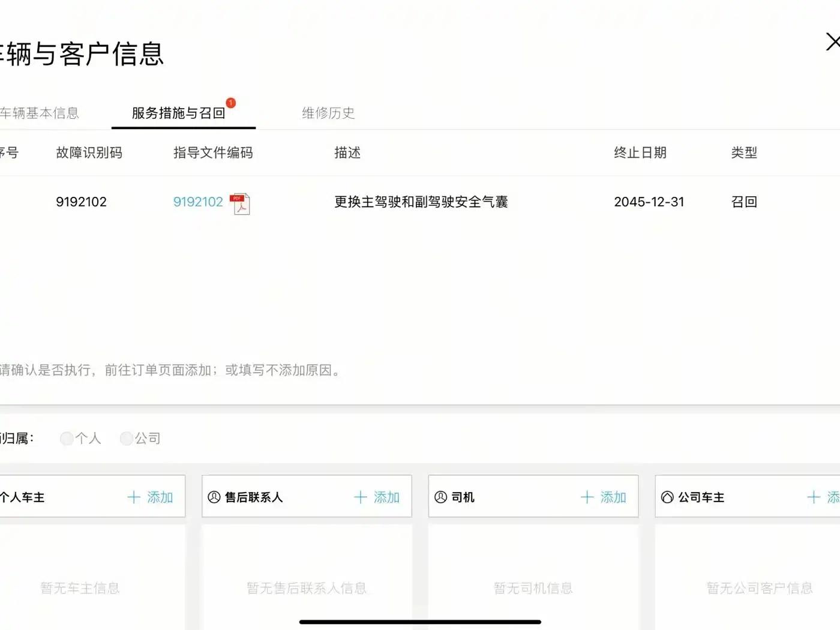Click description 更换主驾驶和副驾驶安全气囊

pos(421,202)
